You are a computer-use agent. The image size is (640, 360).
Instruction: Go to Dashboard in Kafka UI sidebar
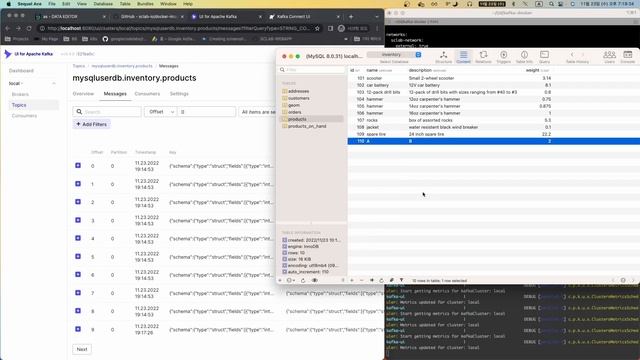(21, 71)
